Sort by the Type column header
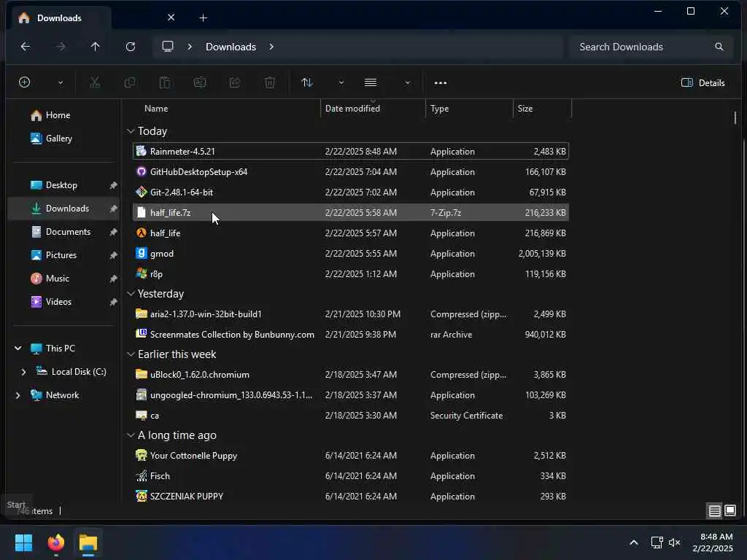This screenshot has width=747, height=560. point(469,109)
